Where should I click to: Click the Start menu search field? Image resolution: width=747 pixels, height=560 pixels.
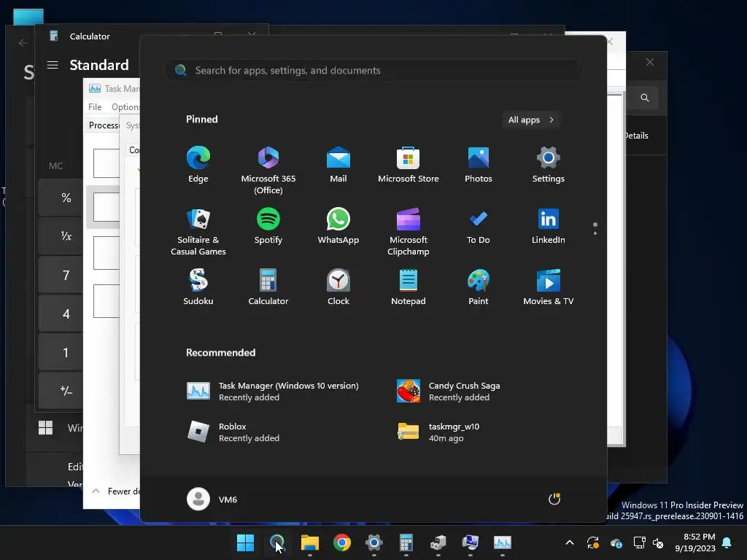point(373,71)
